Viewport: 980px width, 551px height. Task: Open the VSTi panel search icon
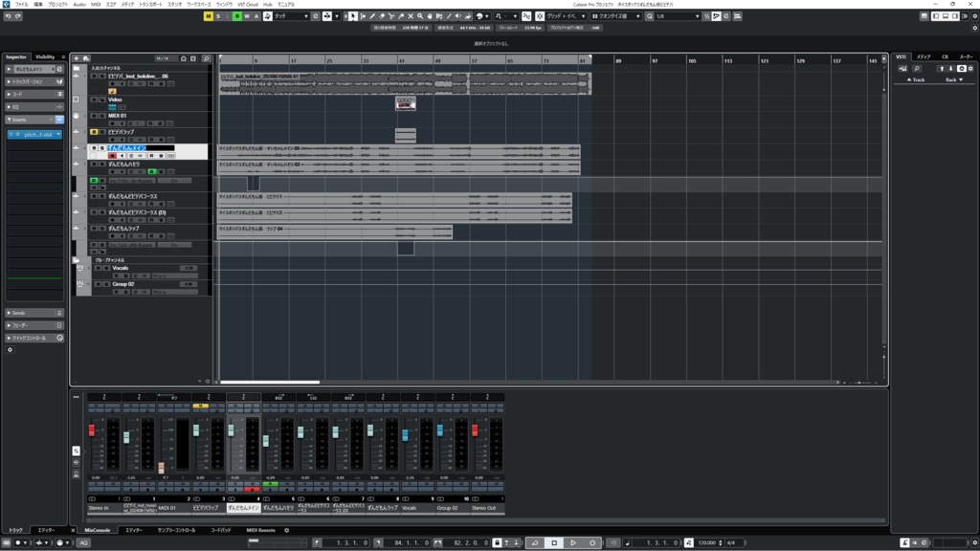(x=916, y=69)
